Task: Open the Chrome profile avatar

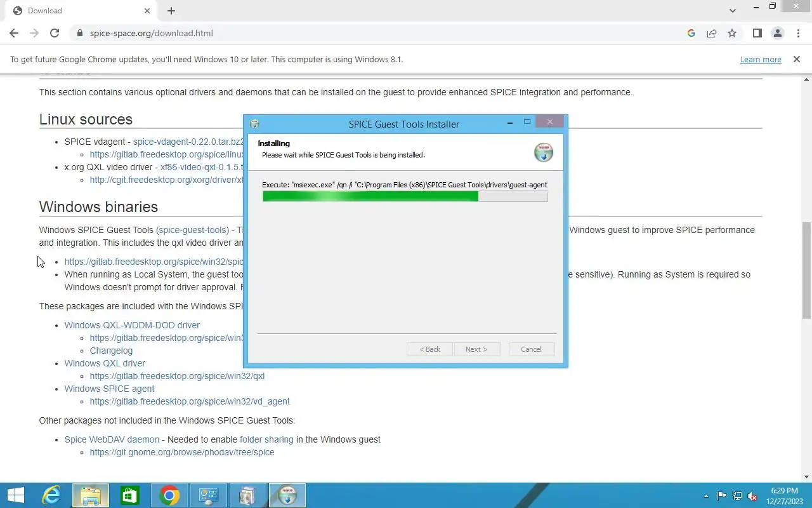Action: tap(777, 33)
